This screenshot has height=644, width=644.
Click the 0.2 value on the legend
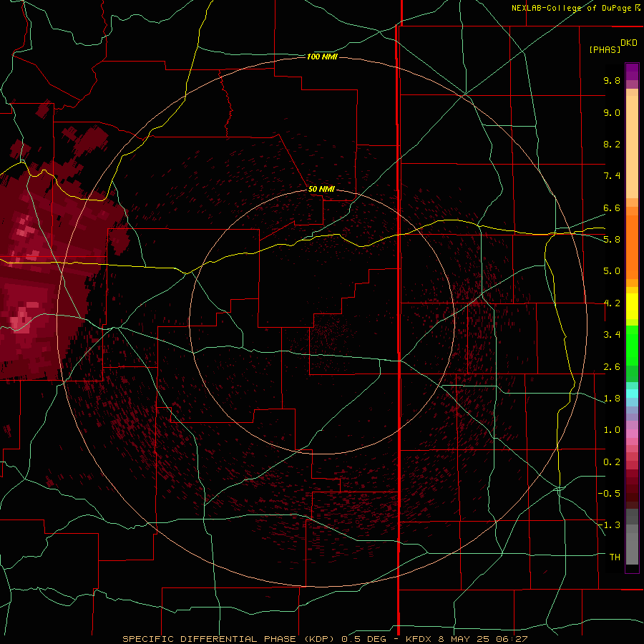(612, 462)
